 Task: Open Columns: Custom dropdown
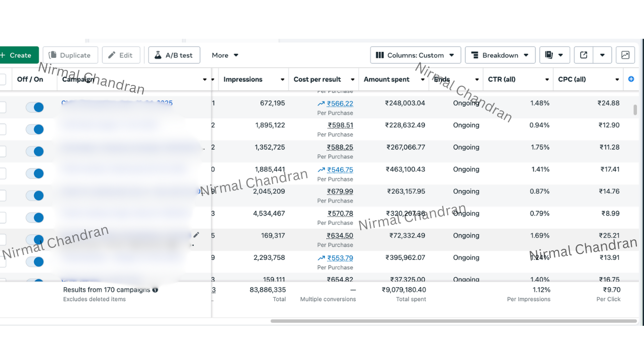pyautogui.click(x=416, y=55)
